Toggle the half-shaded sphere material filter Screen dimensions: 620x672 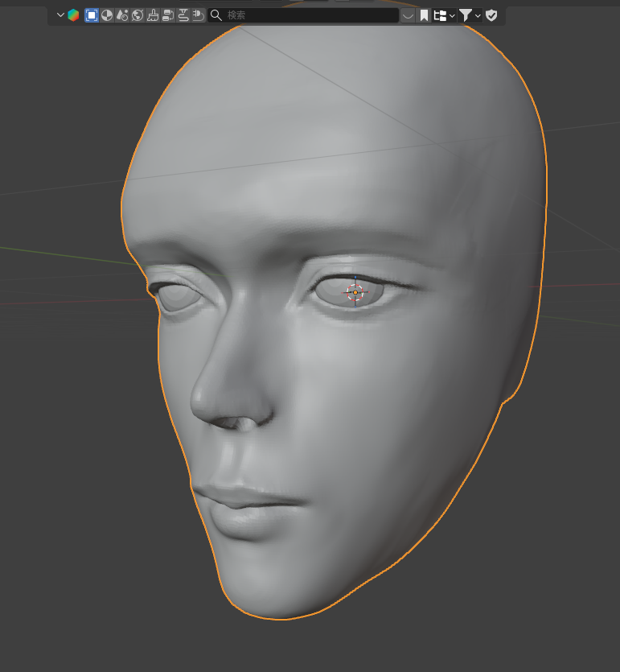point(107,15)
